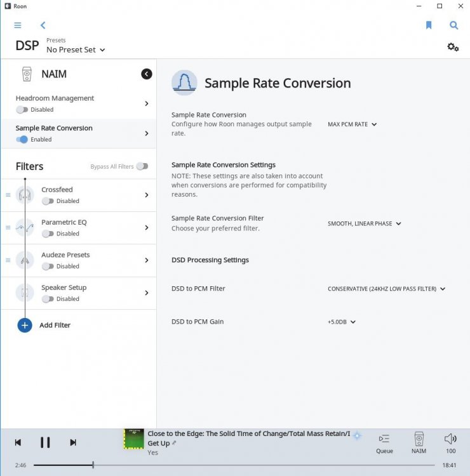Enable Headroom Management toggle
This screenshot has width=470, height=476.
tap(22, 110)
